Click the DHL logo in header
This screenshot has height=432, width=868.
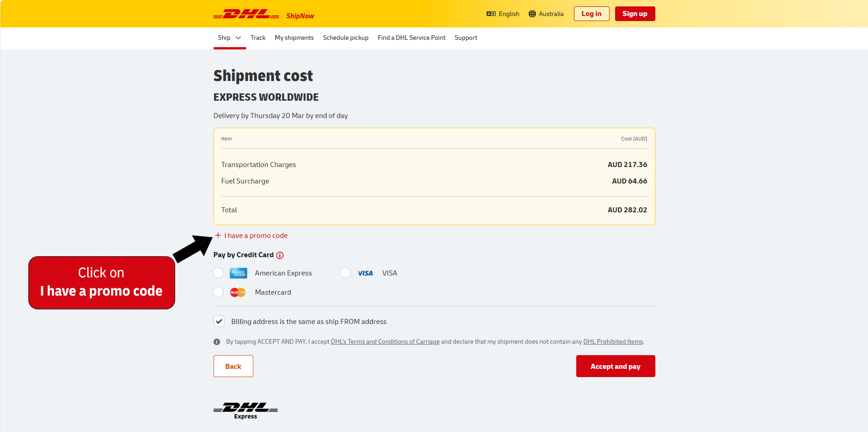tap(246, 14)
